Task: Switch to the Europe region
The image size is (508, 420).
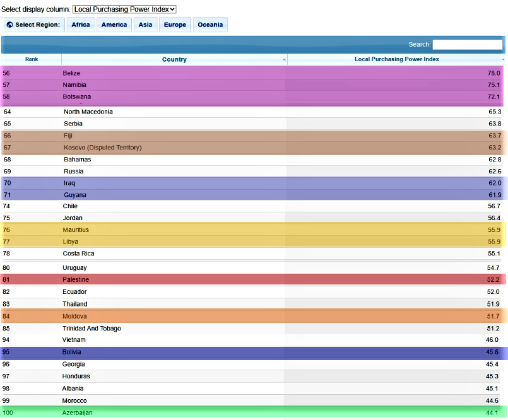Action: (175, 25)
